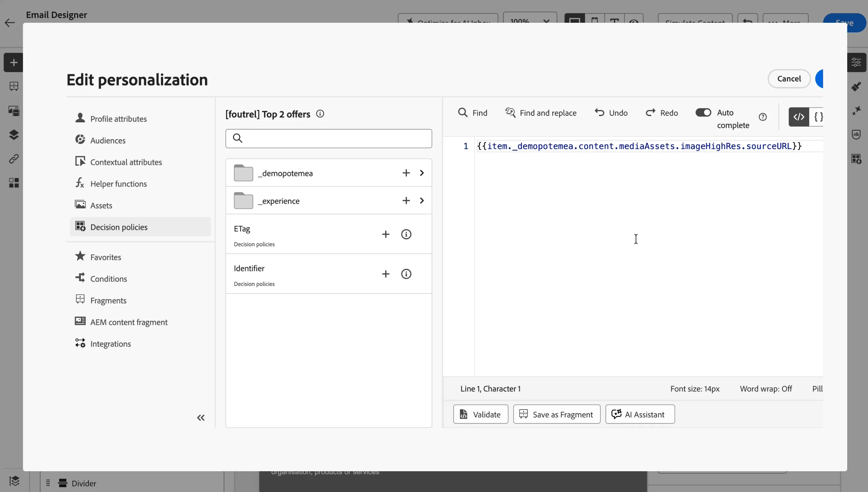This screenshot has width=868, height=492.
Task: Select the Audiences menu item
Action: coord(140,140)
